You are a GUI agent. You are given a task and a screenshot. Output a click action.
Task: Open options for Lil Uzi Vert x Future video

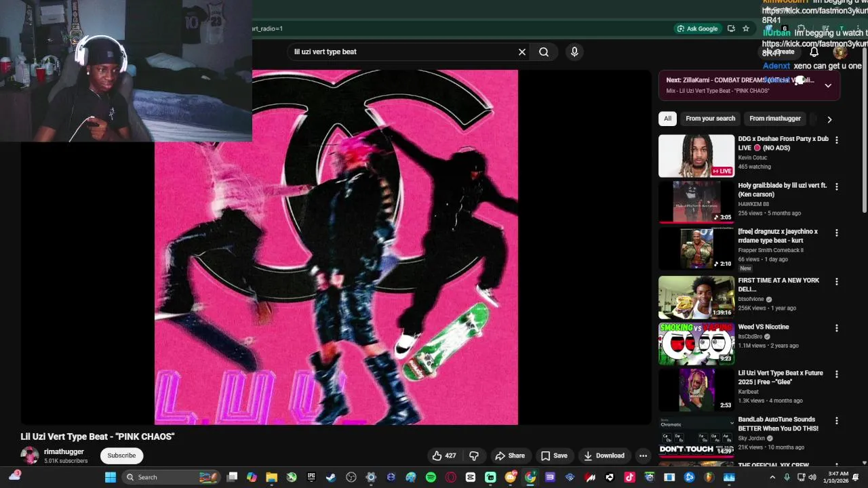[x=836, y=374]
